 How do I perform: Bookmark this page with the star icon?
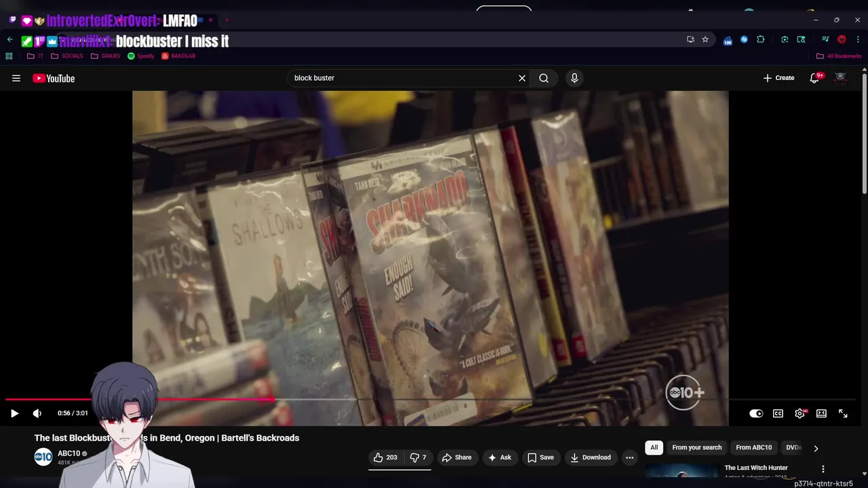(705, 39)
